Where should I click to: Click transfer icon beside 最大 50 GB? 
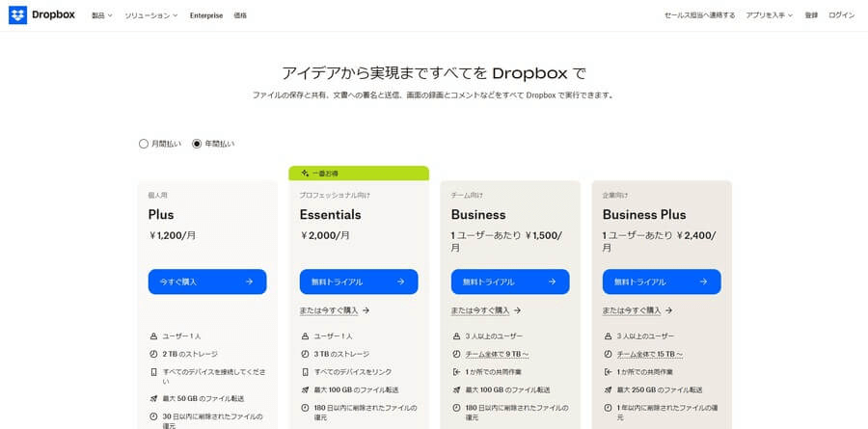153,398
